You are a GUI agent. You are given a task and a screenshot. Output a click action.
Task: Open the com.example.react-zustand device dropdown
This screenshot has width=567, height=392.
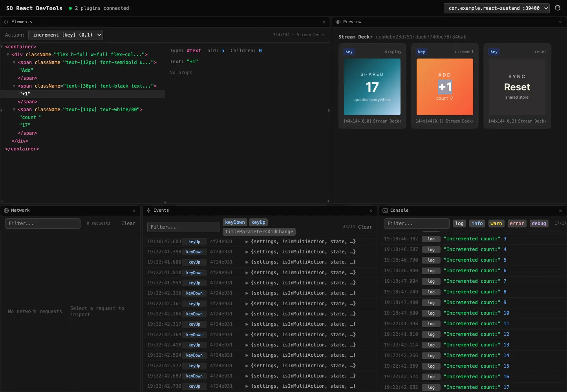[x=496, y=8]
